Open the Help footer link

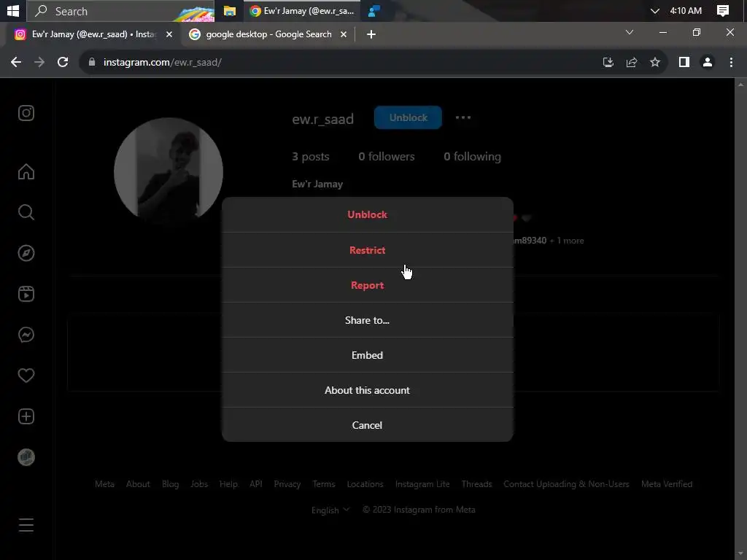point(228,484)
